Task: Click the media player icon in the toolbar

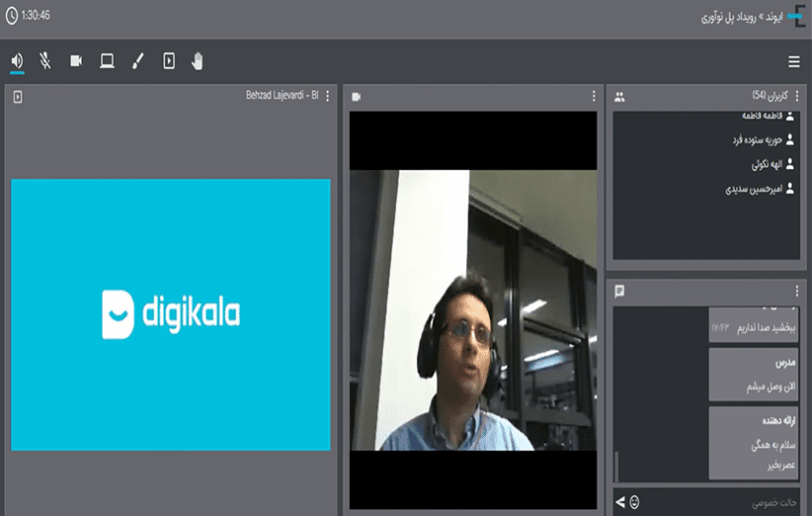Action: tap(169, 61)
